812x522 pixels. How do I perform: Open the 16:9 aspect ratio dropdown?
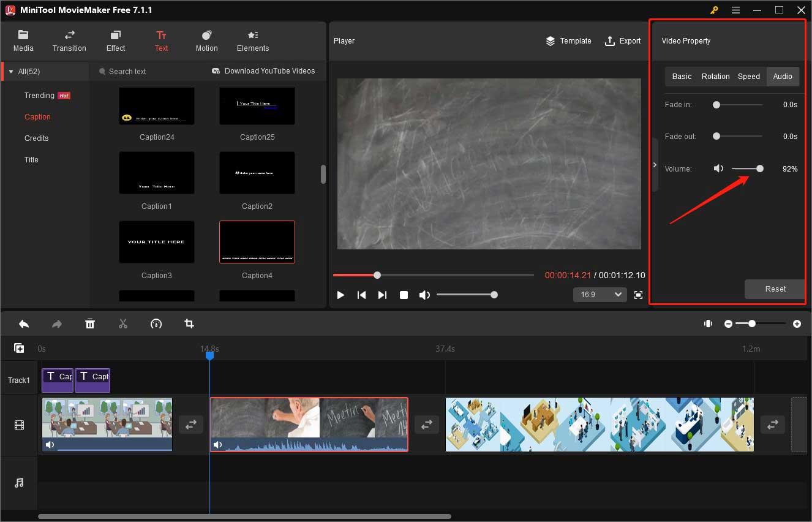click(600, 295)
